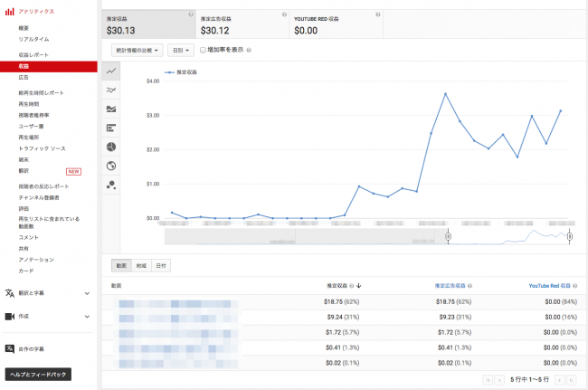Switch to the 地域 tab

click(x=140, y=265)
